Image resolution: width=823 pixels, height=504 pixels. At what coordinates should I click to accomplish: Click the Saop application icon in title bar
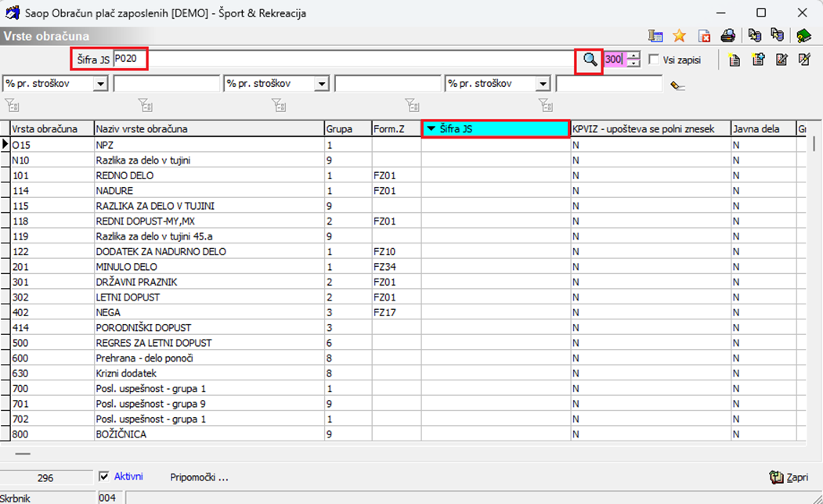[x=12, y=13]
